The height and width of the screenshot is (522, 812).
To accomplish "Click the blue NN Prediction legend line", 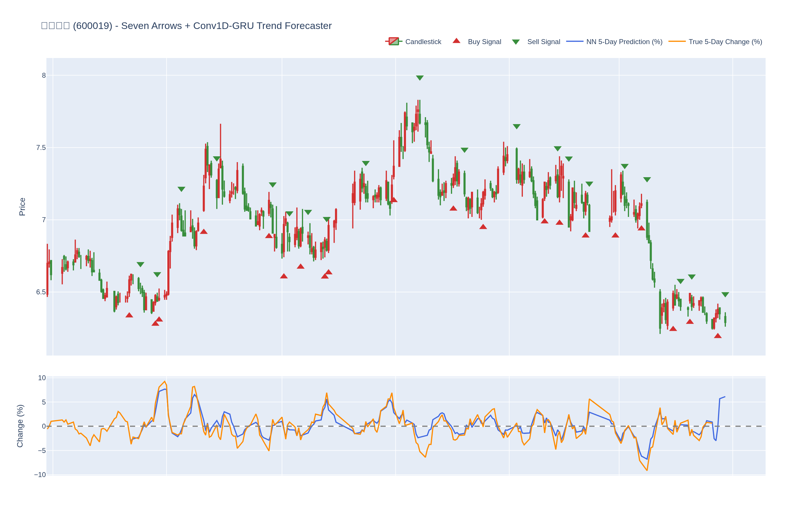I will [x=575, y=42].
